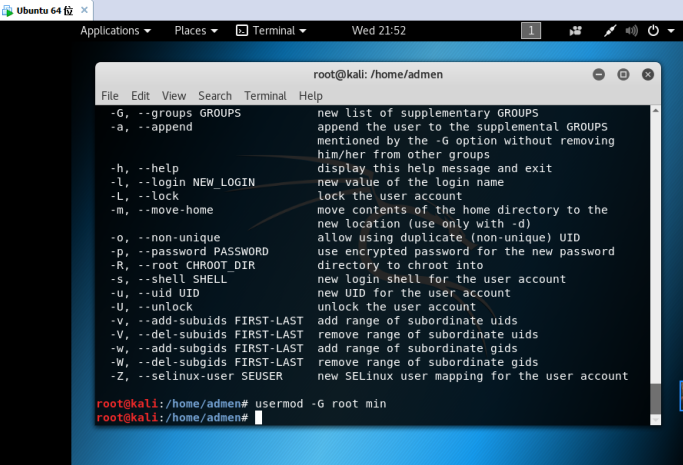
Task: Close the Ubuntu 64 VM tab
Action: click(x=85, y=10)
